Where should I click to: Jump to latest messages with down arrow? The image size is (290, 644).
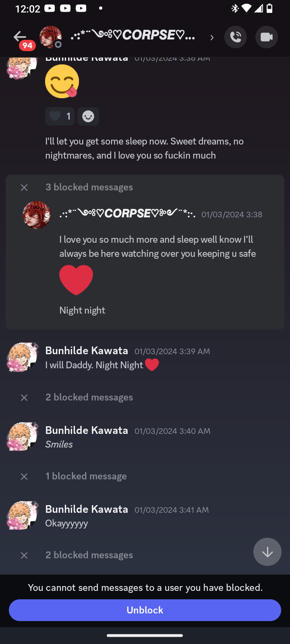(x=267, y=552)
